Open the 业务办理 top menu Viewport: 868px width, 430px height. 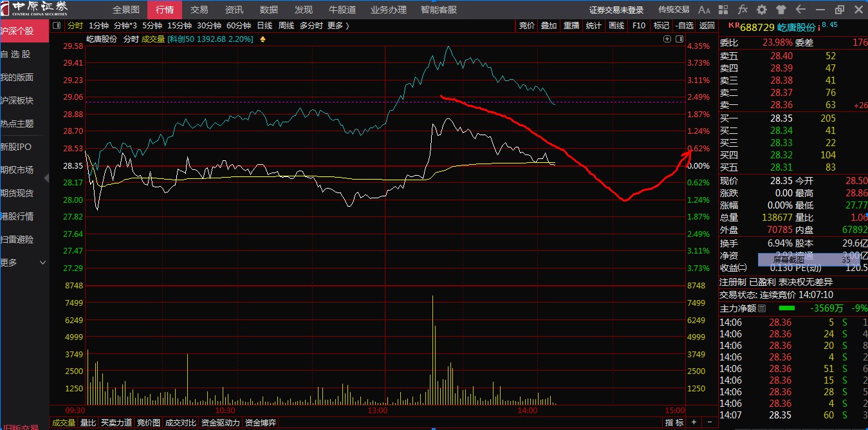[x=389, y=10]
